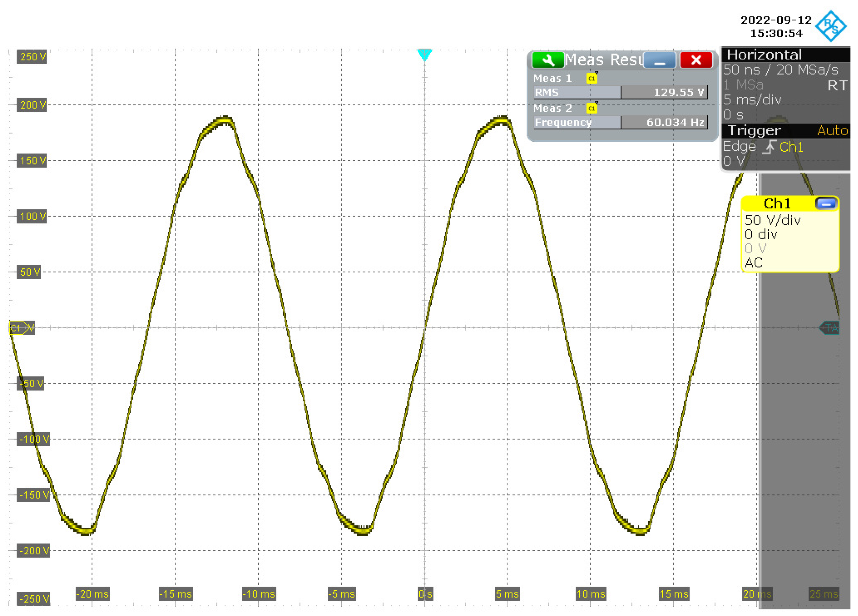858x616 pixels.
Task: Select the Ch1 trigger source label
Action: [791, 147]
